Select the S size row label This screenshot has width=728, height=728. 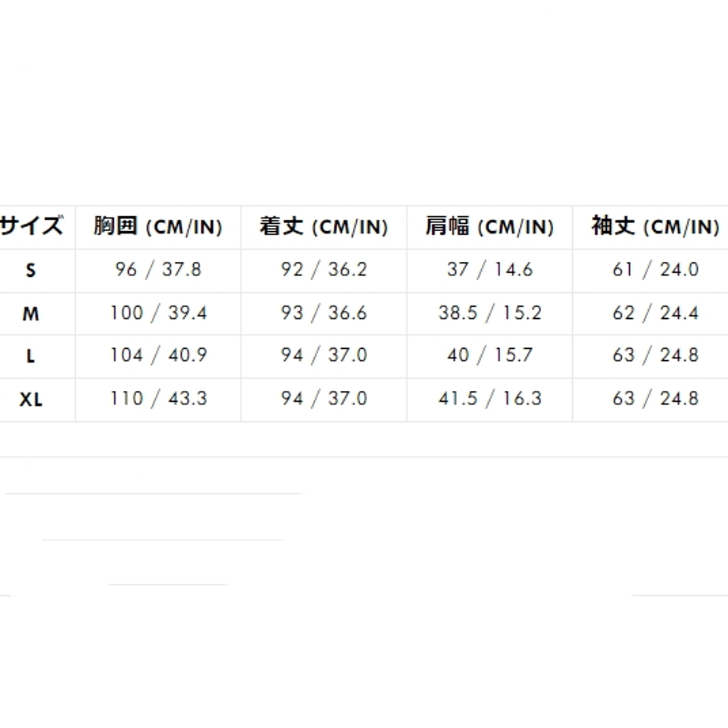[31, 270]
